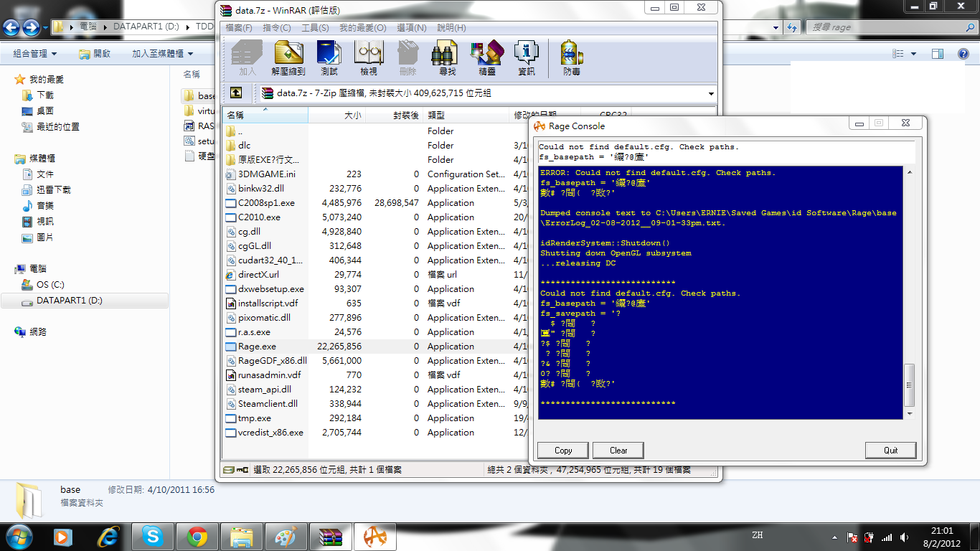Click the 資訊 (Info) toolbar icon
980x551 pixels.
(526, 58)
